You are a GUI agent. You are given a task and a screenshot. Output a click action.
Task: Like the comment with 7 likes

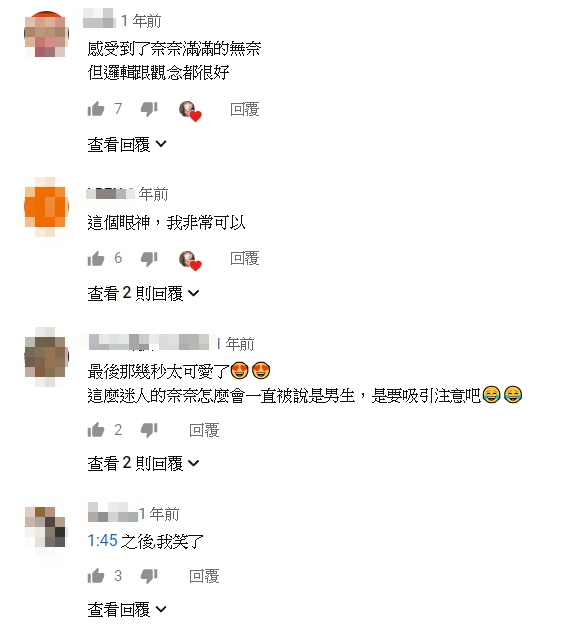96,109
